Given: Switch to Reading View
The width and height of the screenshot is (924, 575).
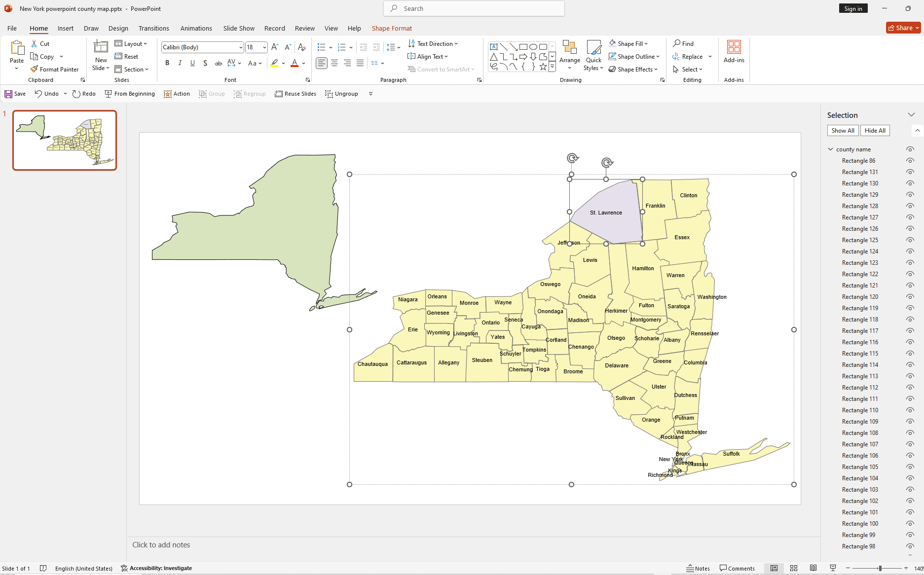Looking at the screenshot, I should point(813,568).
